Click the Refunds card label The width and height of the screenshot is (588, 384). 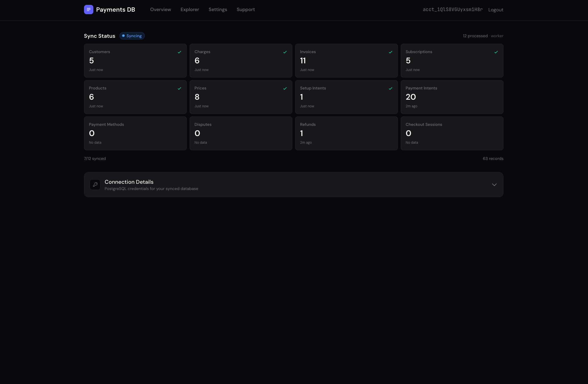tap(308, 124)
